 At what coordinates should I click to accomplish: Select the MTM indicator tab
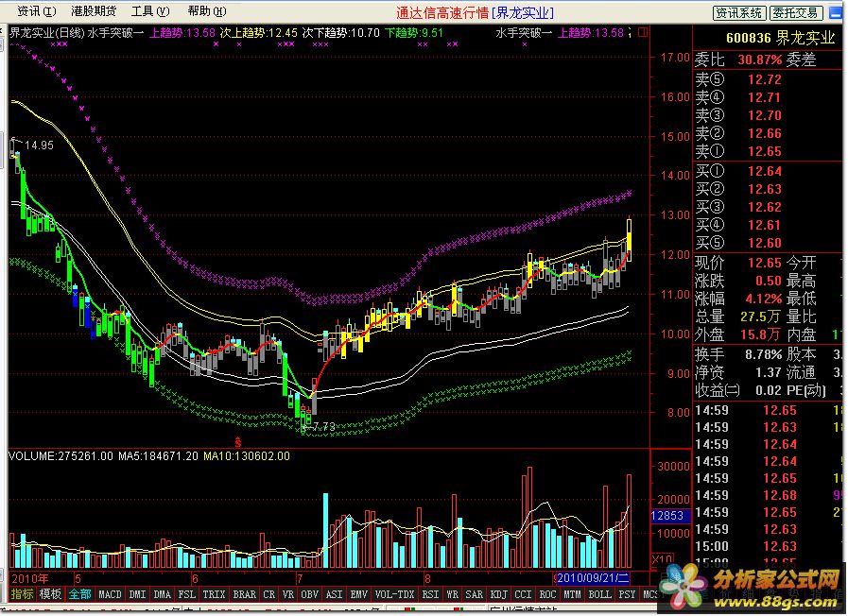tap(573, 594)
